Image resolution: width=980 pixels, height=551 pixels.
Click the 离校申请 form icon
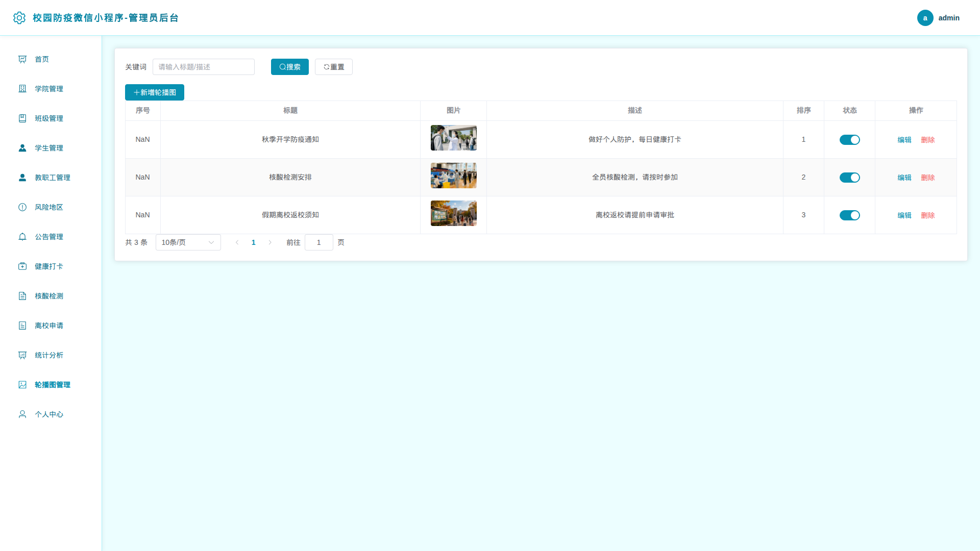coord(22,325)
